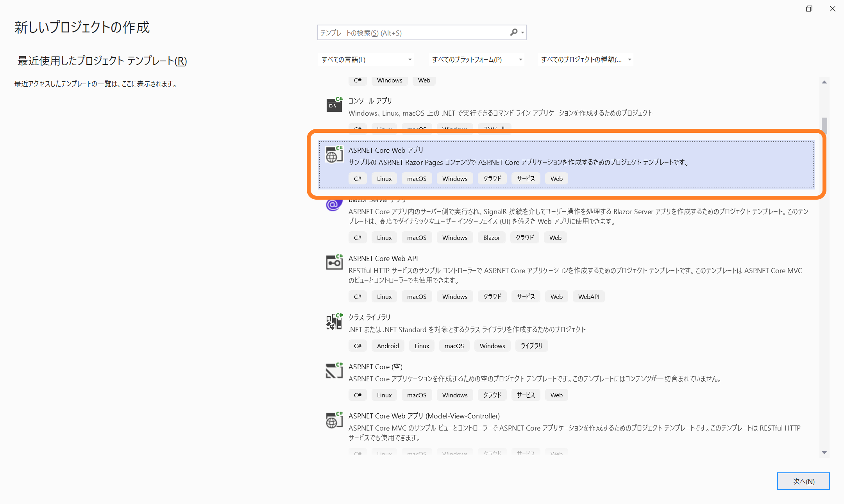Viewport: 844px width, 504px height.
Task: Select the ASP.NET Core Web API title
Action: click(383, 258)
